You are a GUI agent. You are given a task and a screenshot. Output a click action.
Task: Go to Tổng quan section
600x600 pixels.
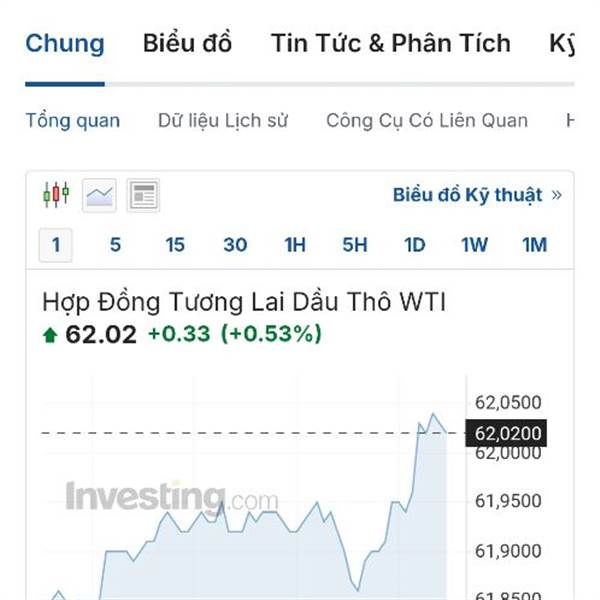(72, 121)
